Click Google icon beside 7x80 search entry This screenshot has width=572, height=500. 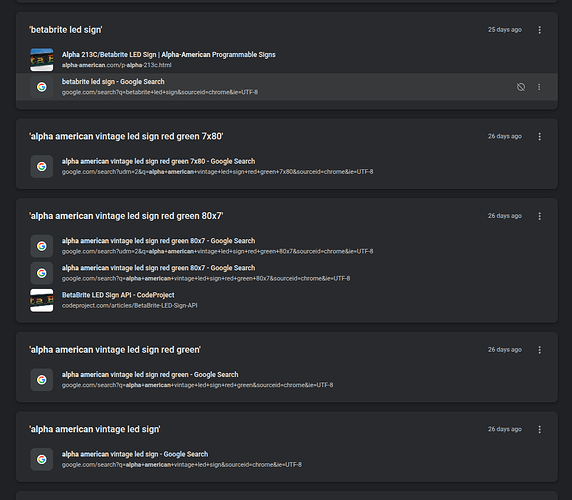click(42, 167)
